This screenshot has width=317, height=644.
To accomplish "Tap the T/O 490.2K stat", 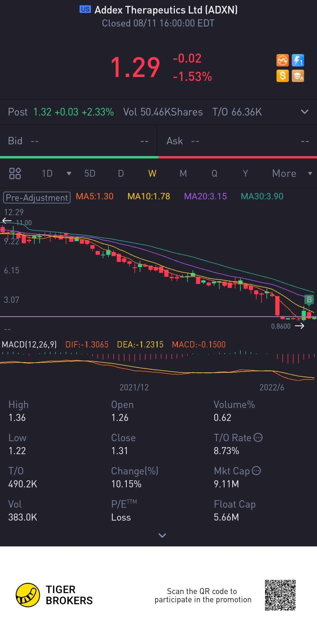I will (23, 477).
